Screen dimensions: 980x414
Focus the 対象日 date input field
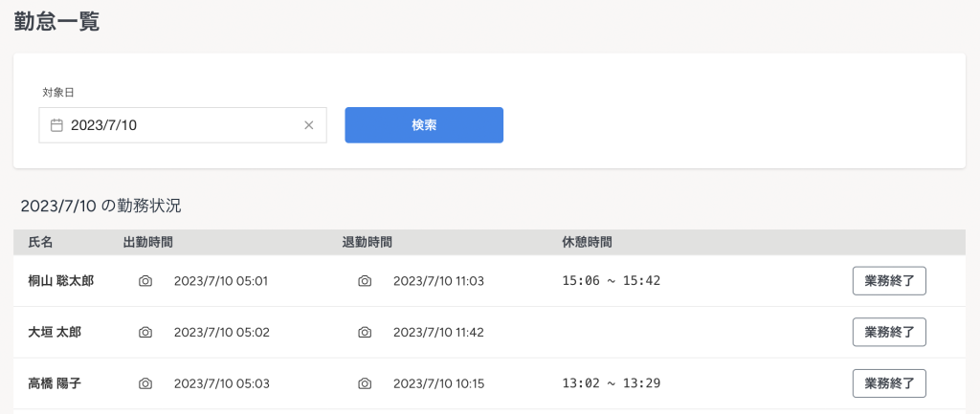point(182,125)
